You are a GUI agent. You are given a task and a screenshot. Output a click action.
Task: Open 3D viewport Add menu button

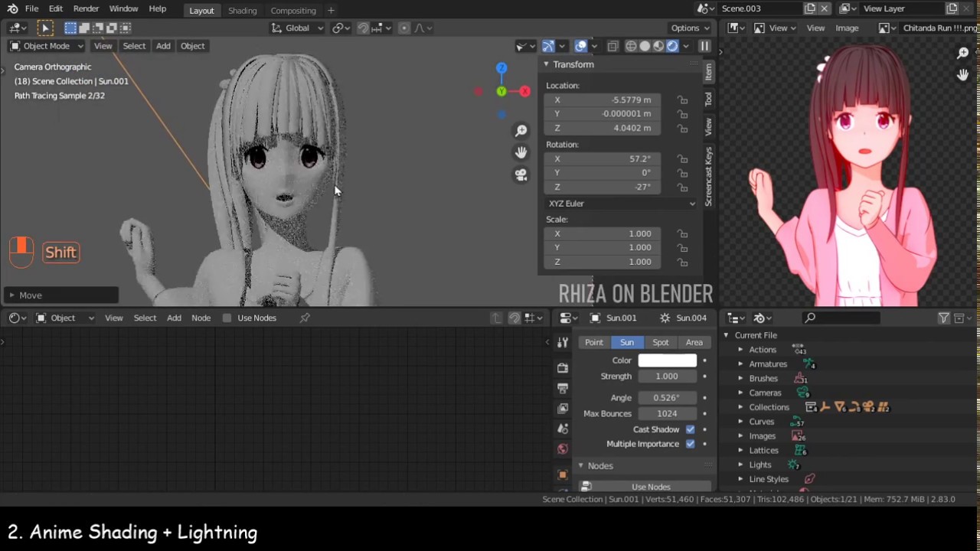tap(163, 46)
